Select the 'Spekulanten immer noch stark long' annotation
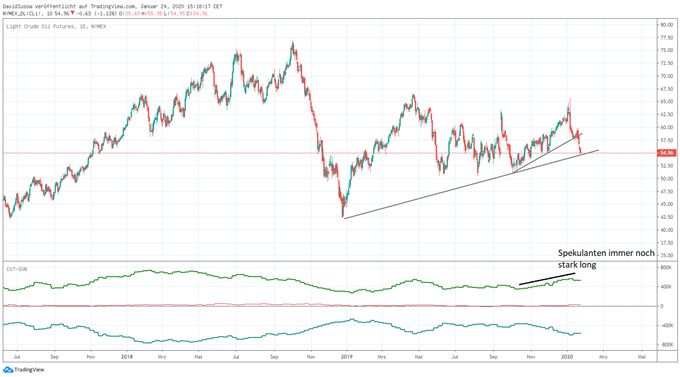 606,259
